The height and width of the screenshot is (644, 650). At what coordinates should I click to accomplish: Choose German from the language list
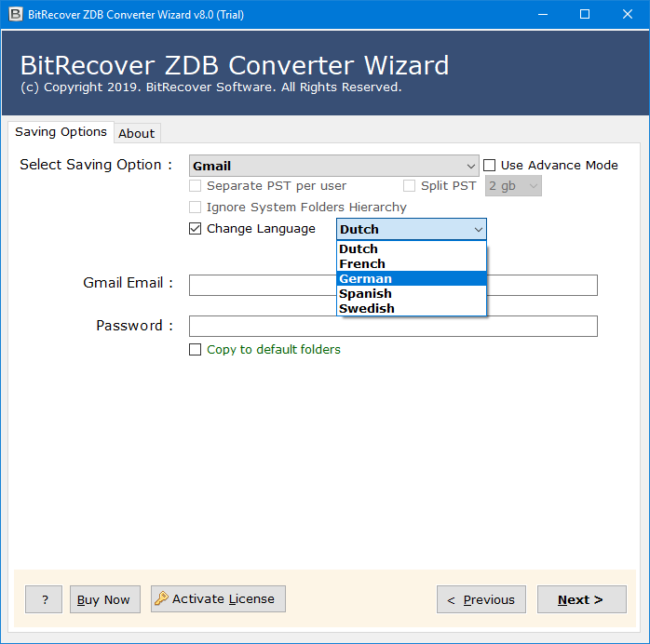pyautogui.click(x=412, y=278)
